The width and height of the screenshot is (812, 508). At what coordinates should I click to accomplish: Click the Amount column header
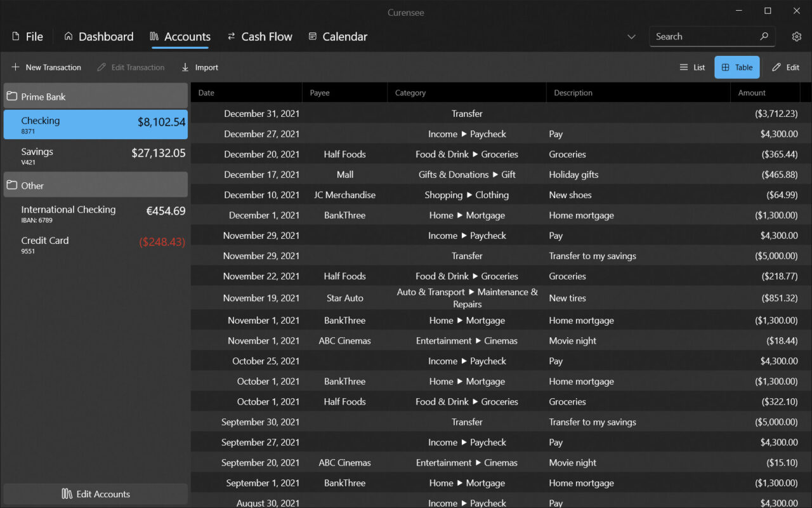pos(765,93)
